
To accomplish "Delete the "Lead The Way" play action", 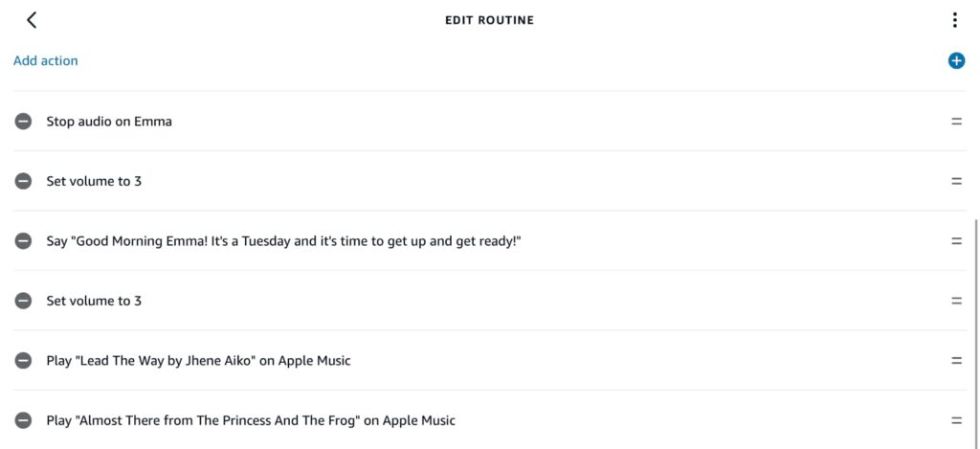I will [23, 361].
